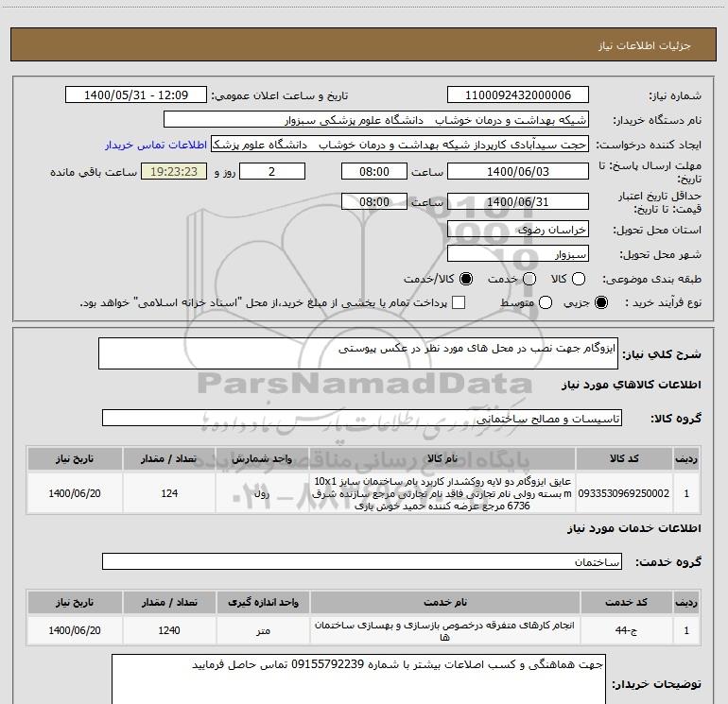Click the buyer organization name field
The width and height of the screenshot is (728, 704).
click(376, 120)
